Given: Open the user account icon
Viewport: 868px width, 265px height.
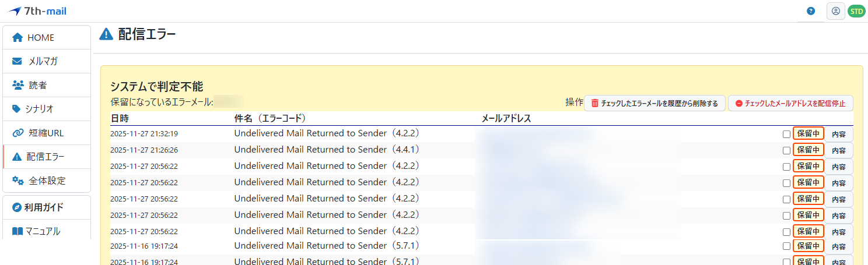Looking at the screenshot, I should coord(836,11).
